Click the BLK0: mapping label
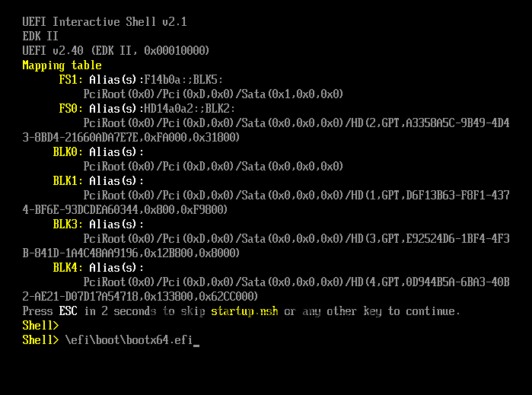 coord(68,152)
